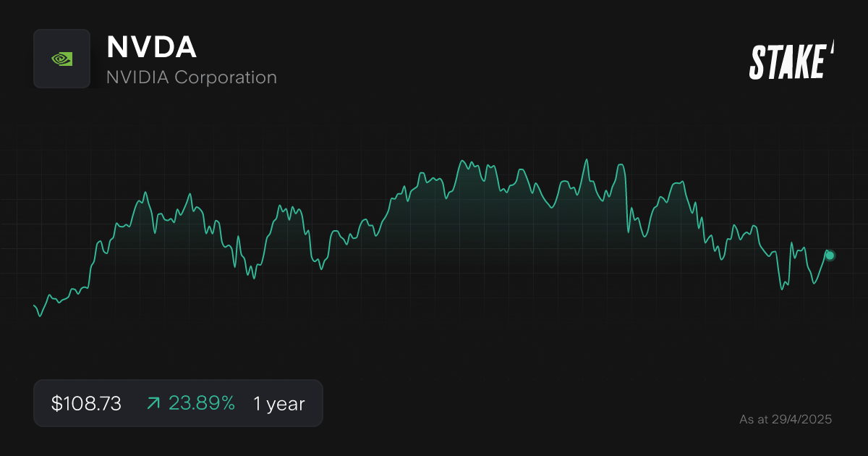Open the As at 29/4/2025 date link
This screenshot has width=868, height=456.
(786, 418)
